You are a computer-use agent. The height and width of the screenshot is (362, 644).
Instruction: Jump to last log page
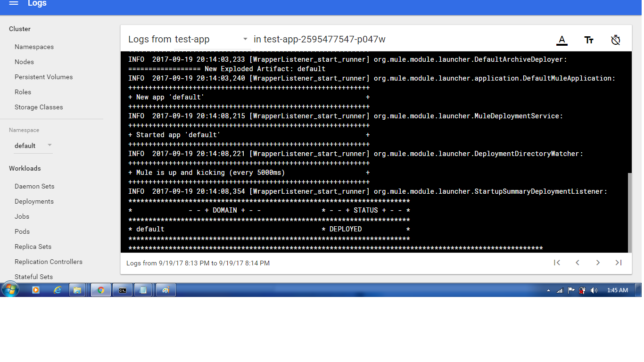pos(619,263)
